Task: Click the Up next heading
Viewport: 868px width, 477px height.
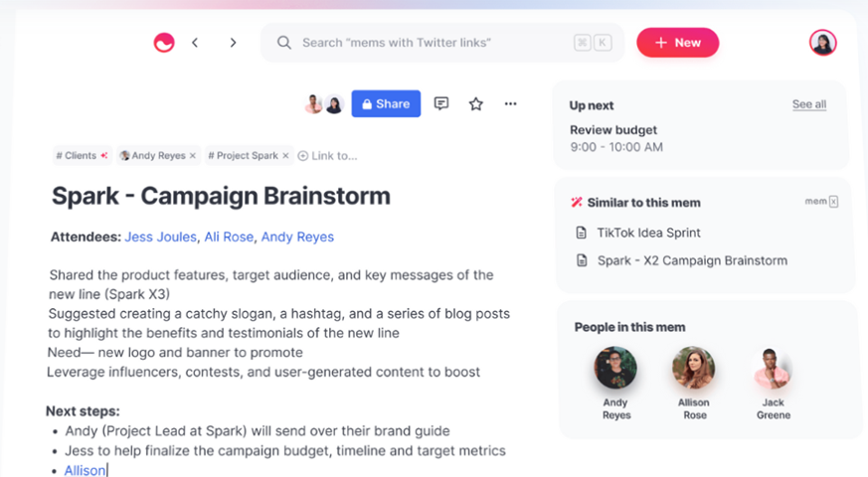Action: [592, 105]
